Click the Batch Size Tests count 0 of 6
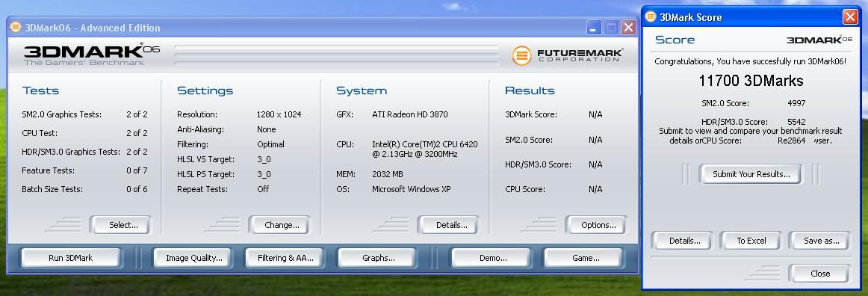Screen dimensions: 868x296 click(x=137, y=189)
